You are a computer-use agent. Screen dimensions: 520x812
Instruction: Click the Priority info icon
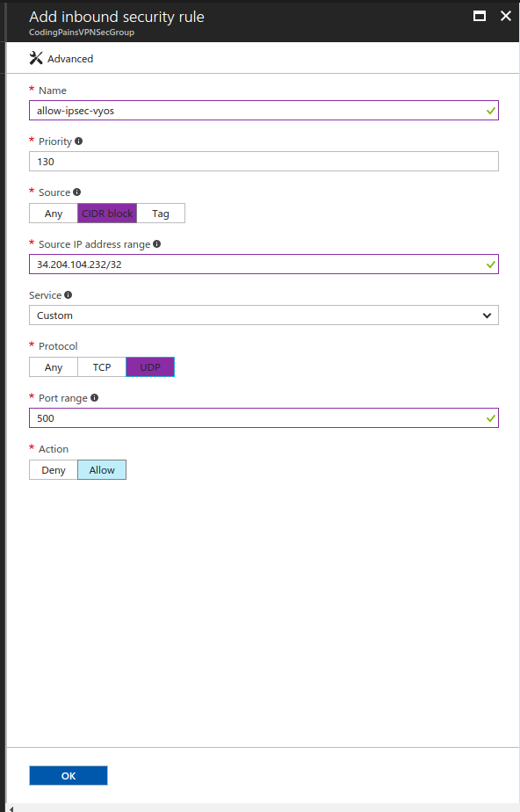(79, 141)
